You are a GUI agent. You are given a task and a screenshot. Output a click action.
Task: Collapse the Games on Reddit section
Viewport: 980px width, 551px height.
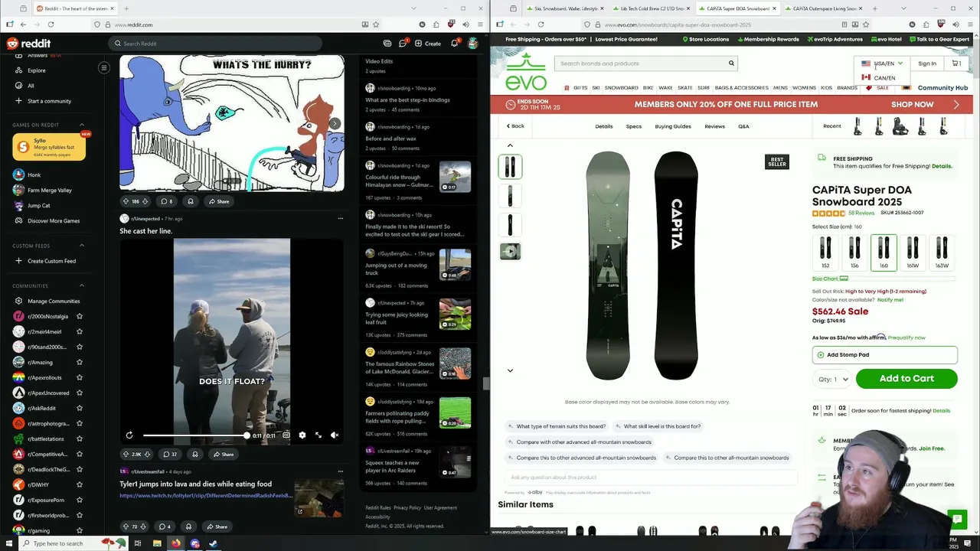click(82, 125)
